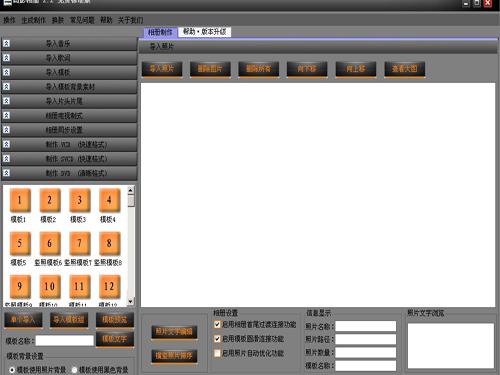Expand 导入模板背景素材 section chevron
This screenshot has width=500, height=375.
pos(6,86)
